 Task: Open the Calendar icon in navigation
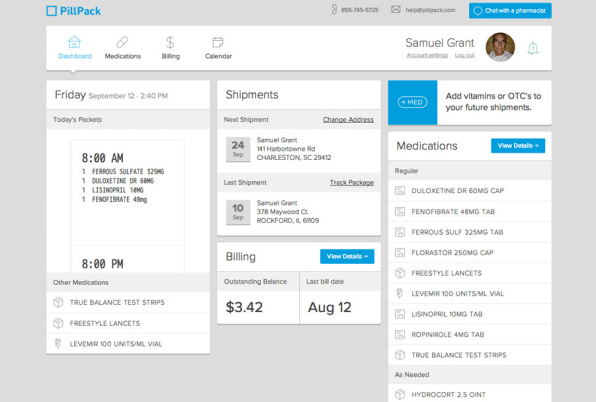click(218, 42)
